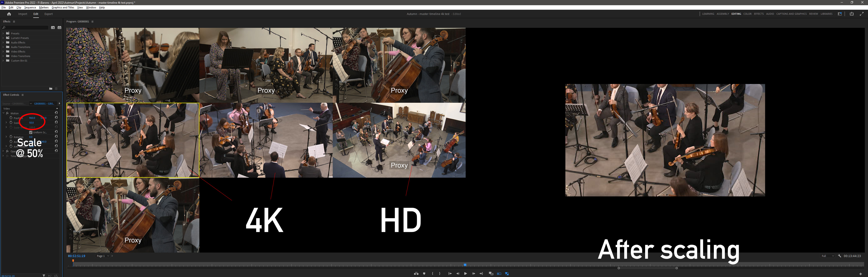Click the full screen icon at top right
This screenshot has width=868, height=277.
(x=862, y=14)
